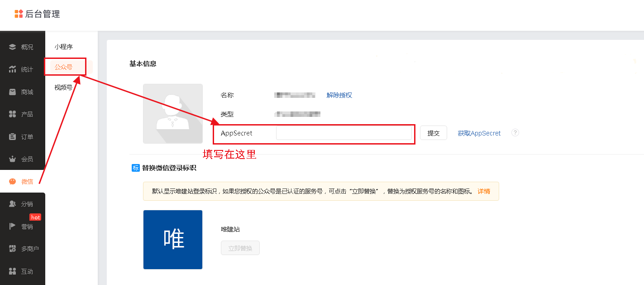This screenshot has width=644, height=285.
Task: Focus the AppSecret input field
Action: [344, 133]
